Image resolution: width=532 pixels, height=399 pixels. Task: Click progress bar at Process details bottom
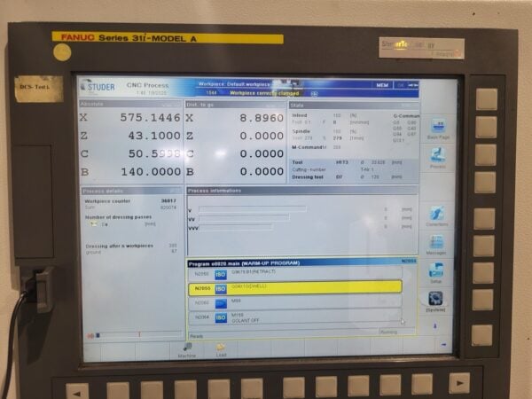138,335
